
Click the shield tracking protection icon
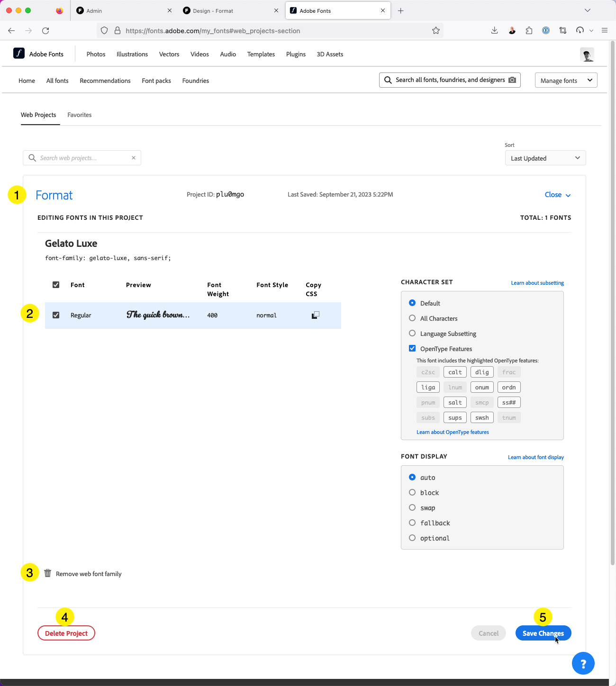[104, 31]
